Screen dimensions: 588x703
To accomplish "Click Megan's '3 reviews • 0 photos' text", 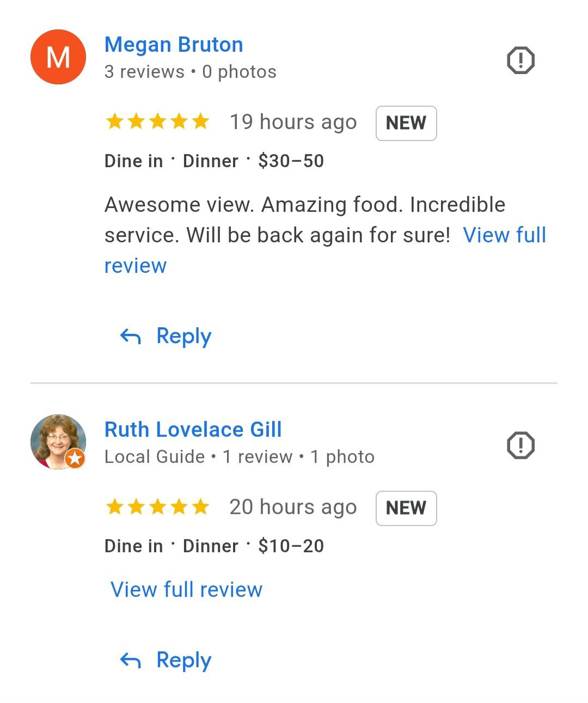I will pos(191,72).
